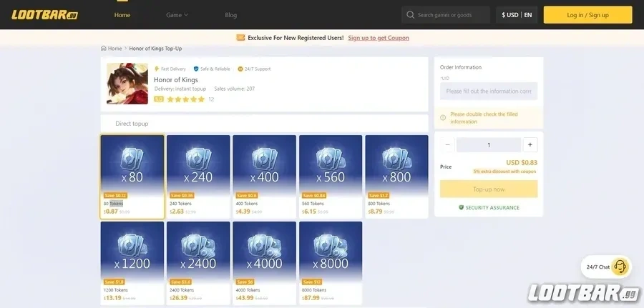Click the Save $0.12 badge
The width and height of the screenshot is (644, 308).
pos(115,196)
